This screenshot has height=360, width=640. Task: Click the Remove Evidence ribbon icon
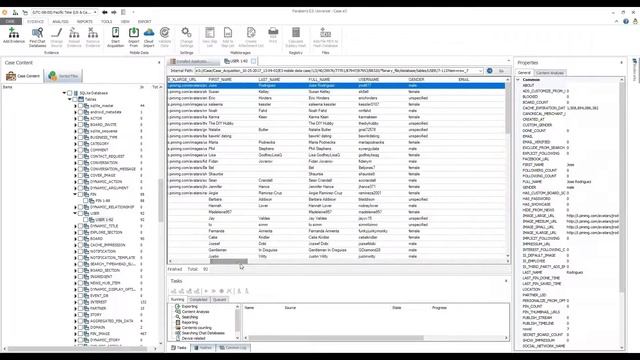(93, 33)
